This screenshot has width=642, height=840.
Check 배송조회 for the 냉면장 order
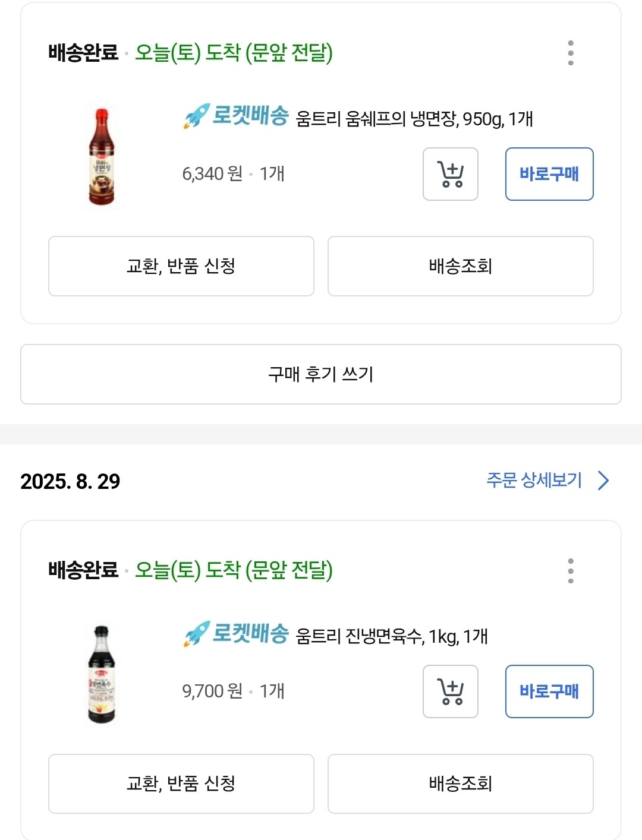click(461, 266)
